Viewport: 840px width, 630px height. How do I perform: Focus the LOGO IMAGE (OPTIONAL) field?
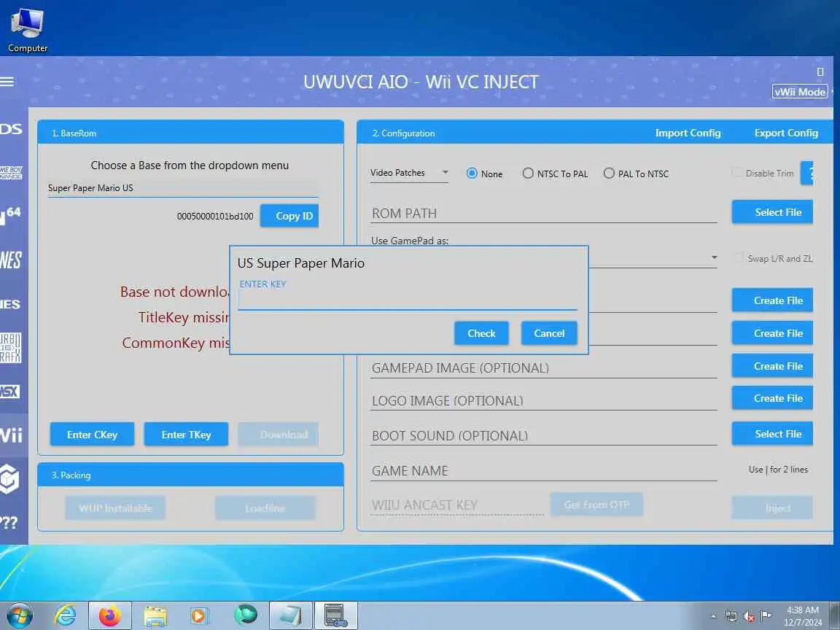click(x=544, y=401)
